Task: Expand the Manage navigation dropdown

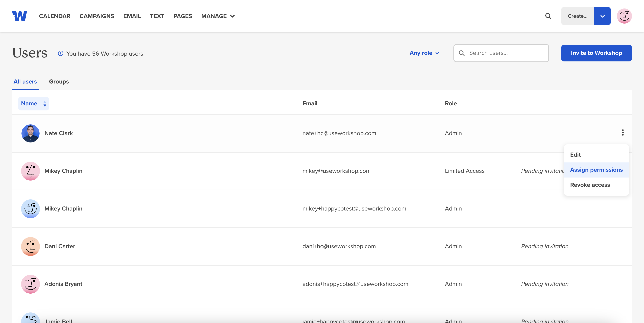Action: (x=218, y=16)
